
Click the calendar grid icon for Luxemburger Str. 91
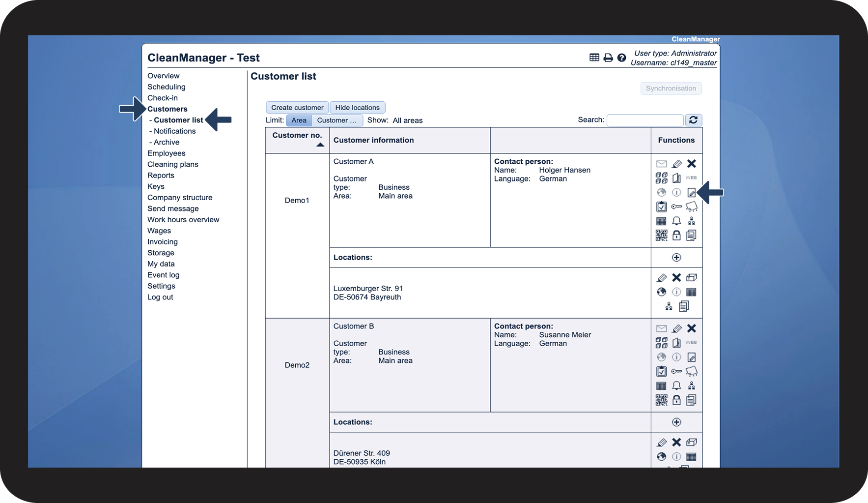(692, 292)
